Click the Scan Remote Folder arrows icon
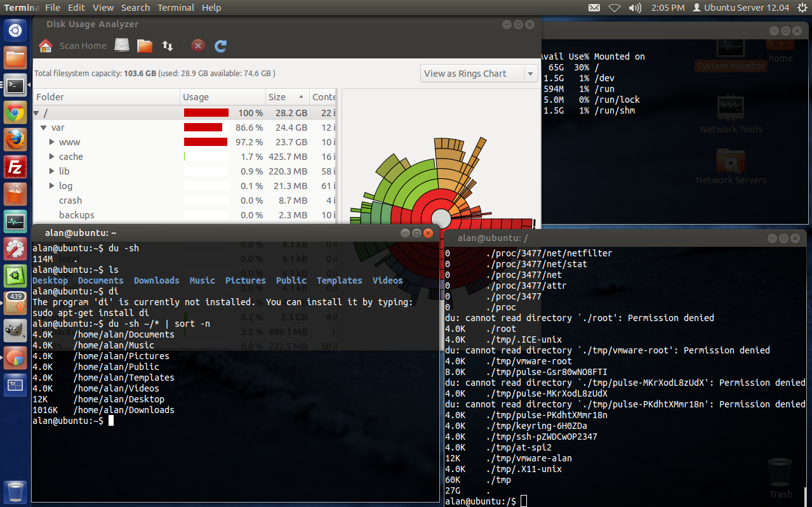 click(168, 46)
